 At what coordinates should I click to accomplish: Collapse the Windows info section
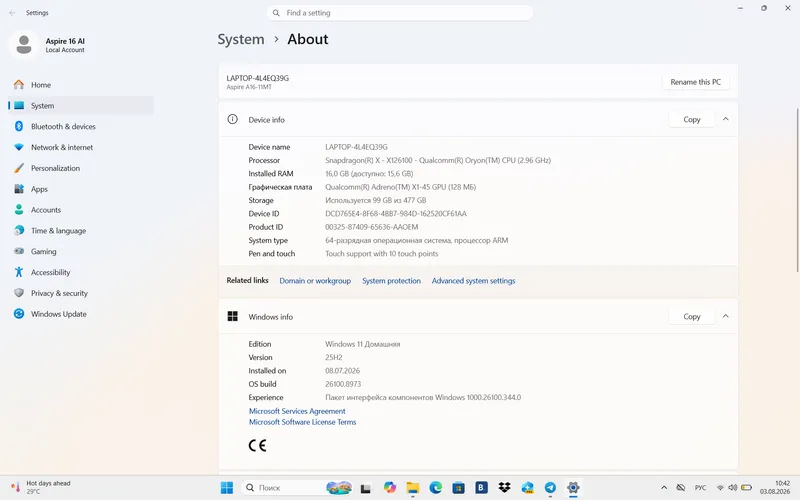(726, 317)
